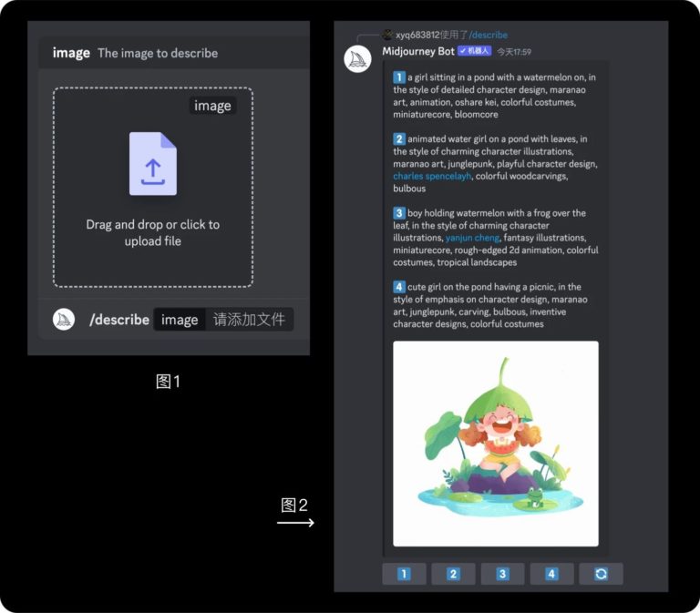
Task: Open the girl with watermelon image thumbnail
Action: pyautogui.click(x=495, y=444)
